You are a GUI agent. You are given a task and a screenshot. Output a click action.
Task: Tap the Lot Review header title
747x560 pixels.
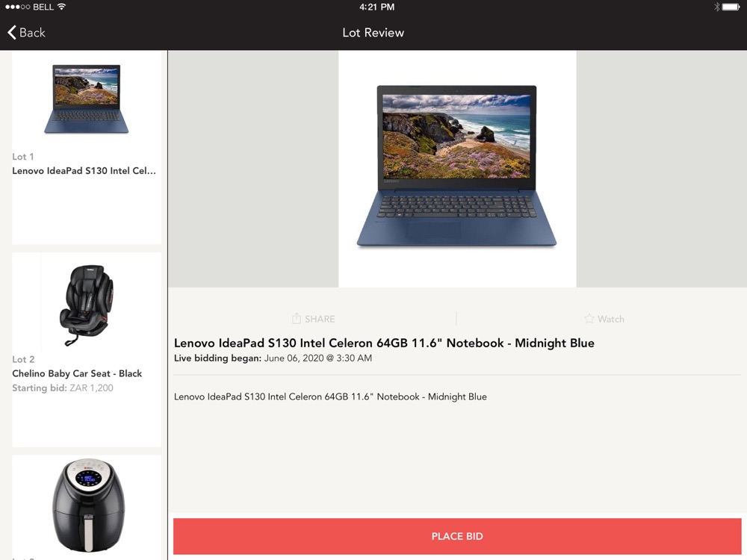(373, 32)
